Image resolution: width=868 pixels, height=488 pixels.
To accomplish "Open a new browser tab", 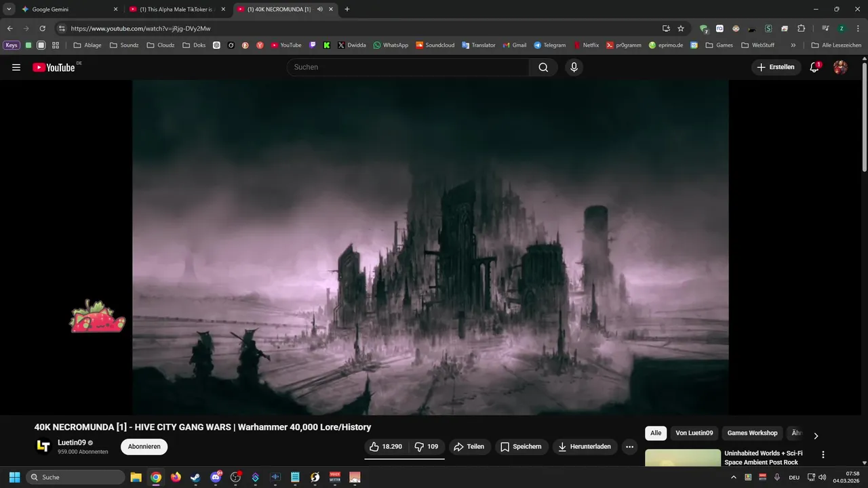I will 347,9.
